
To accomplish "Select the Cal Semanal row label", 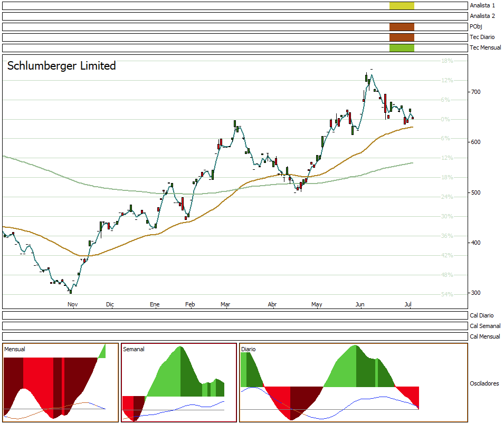I will coord(485,326).
